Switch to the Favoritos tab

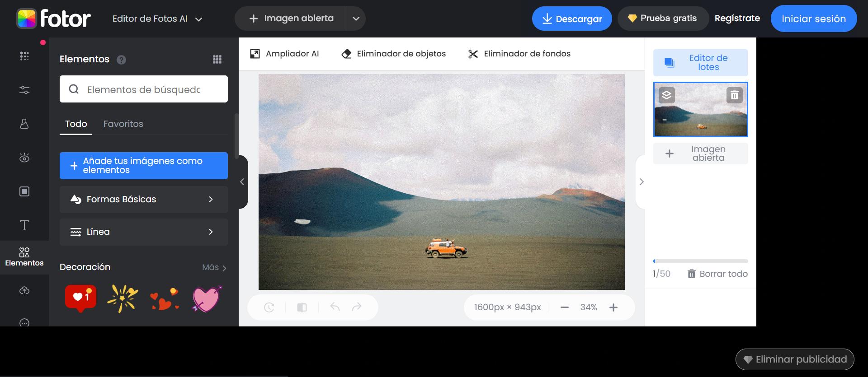click(123, 124)
